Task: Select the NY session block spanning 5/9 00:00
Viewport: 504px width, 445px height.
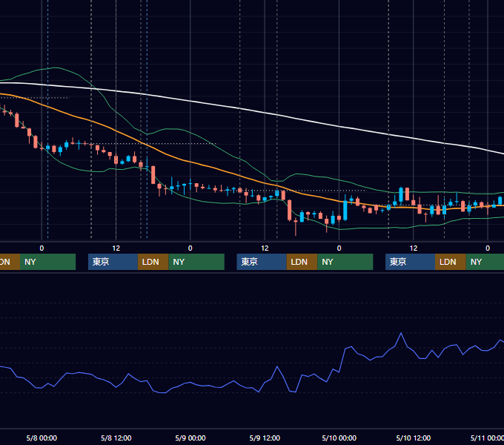Action: click(196, 262)
